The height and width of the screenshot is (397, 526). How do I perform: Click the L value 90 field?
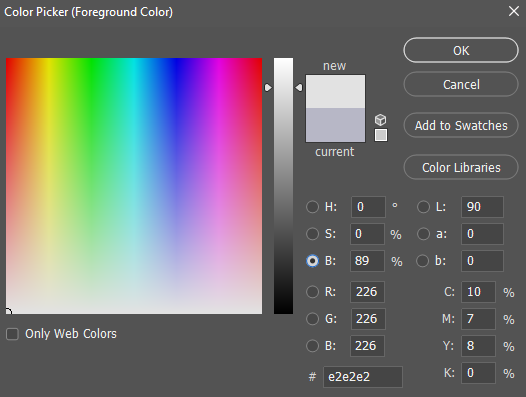pos(482,207)
